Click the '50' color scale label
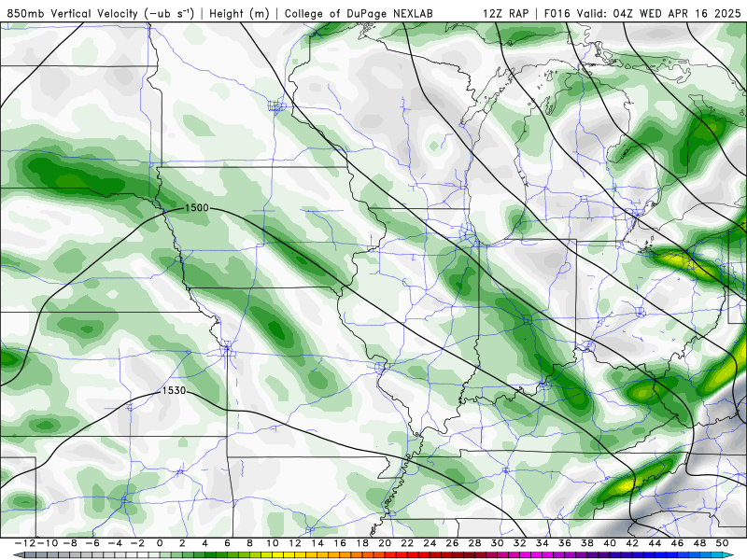 click(x=722, y=543)
